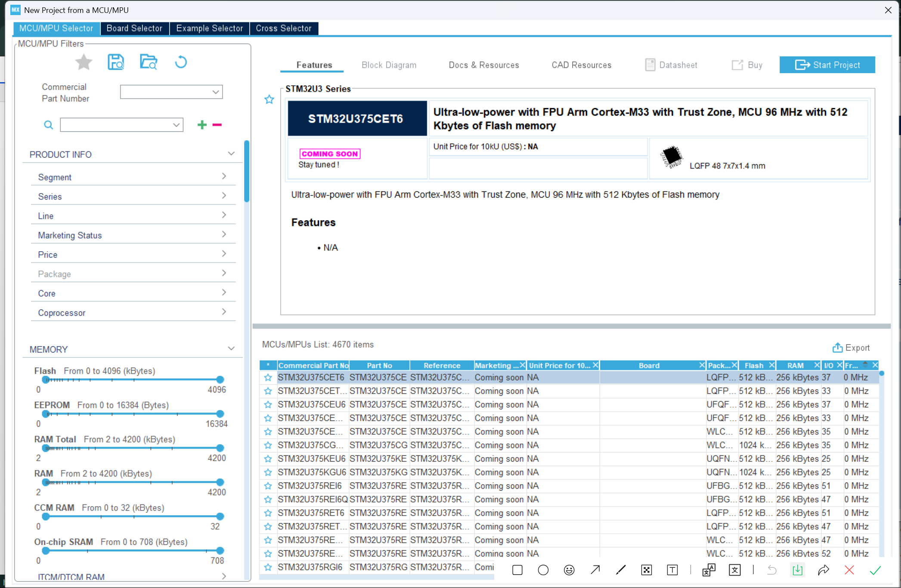Favorite the STM32U375CET6 in details panel
Screen dimensions: 901x588
[269, 99]
